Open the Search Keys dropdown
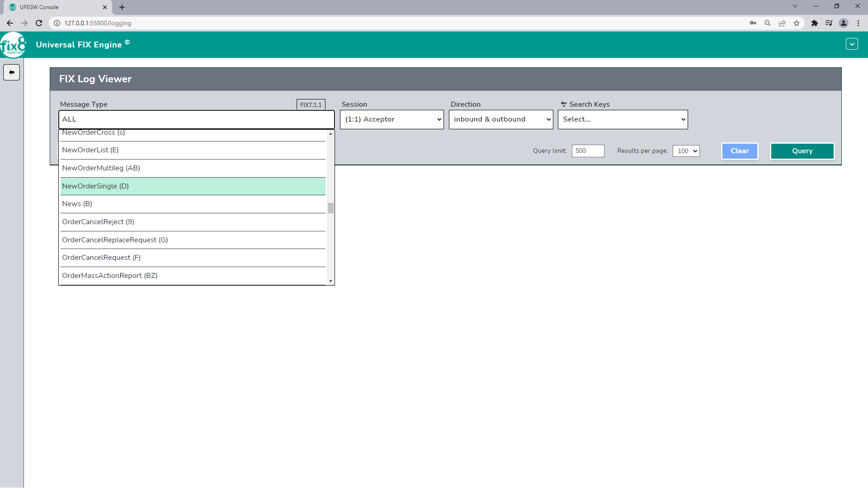This screenshot has width=868, height=489. tap(623, 119)
